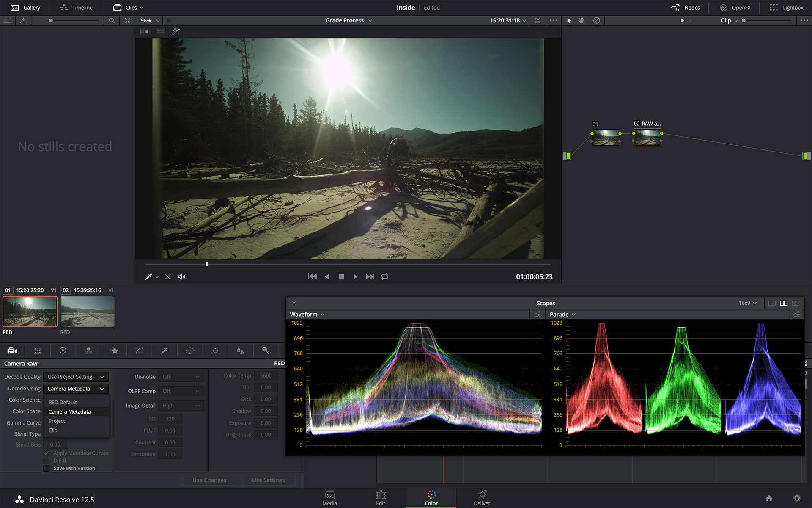Image resolution: width=812 pixels, height=508 pixels.
Task: Click the Use Changes button
Action: coord(209,480)
